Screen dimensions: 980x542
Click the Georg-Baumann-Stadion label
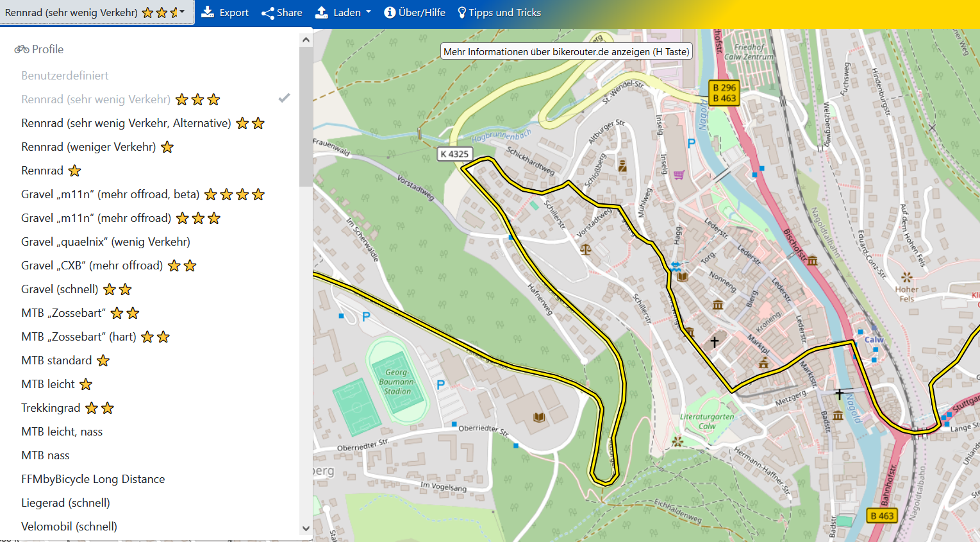396,382
